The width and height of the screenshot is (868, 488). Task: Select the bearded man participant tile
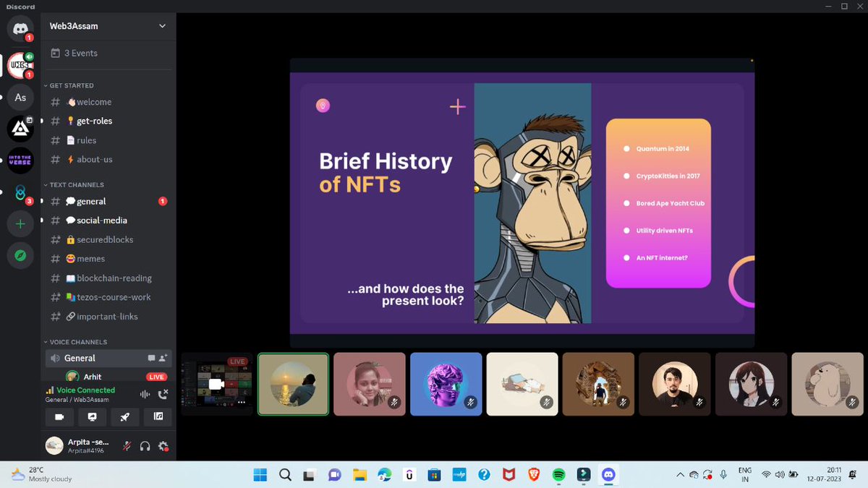[675, 384]
